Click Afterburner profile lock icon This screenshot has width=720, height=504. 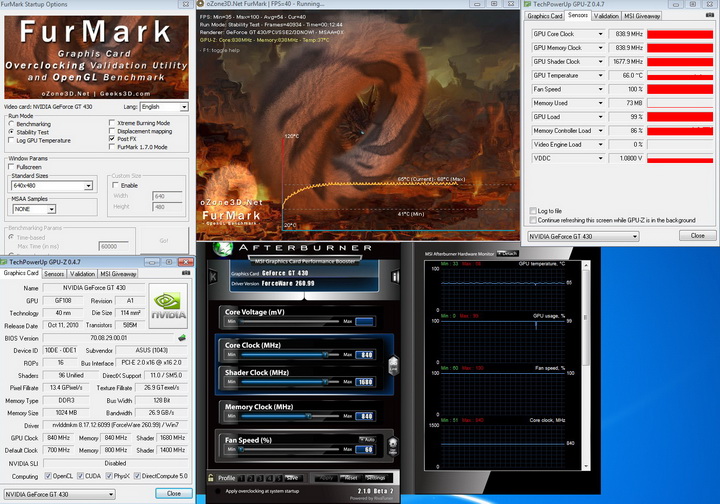[209, 478]
